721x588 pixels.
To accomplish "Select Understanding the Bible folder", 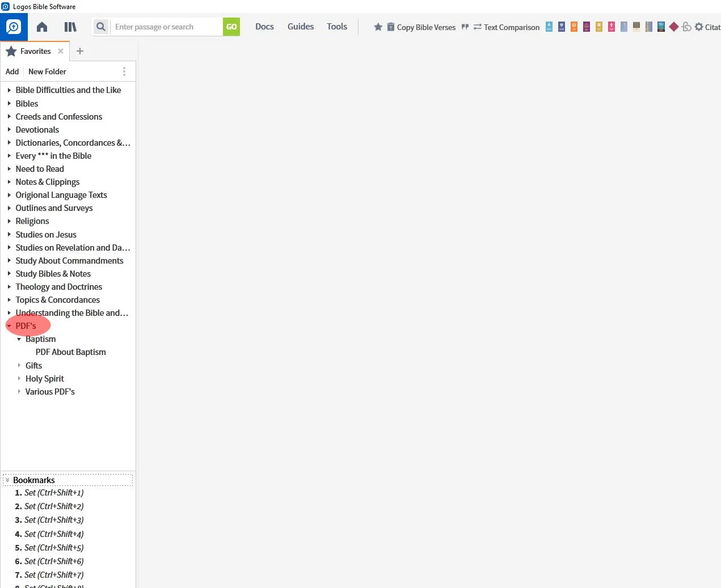I will (x=72, y=313).
